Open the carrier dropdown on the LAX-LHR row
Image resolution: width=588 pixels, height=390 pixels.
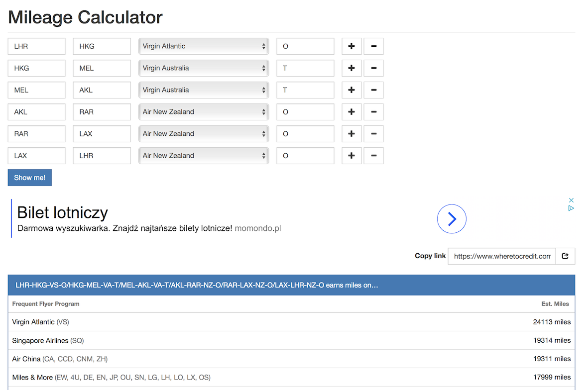tap(204, 156)
